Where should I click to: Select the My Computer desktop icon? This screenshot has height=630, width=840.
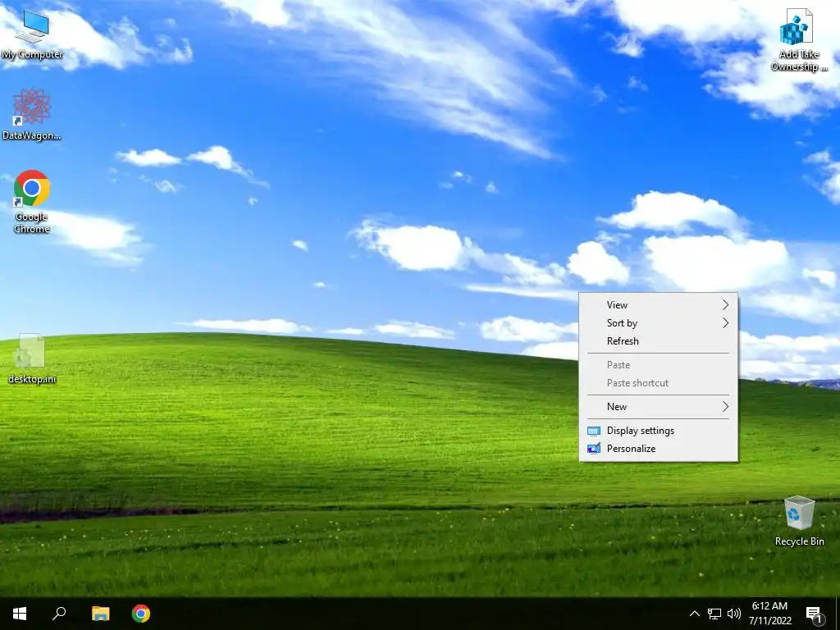32,34
